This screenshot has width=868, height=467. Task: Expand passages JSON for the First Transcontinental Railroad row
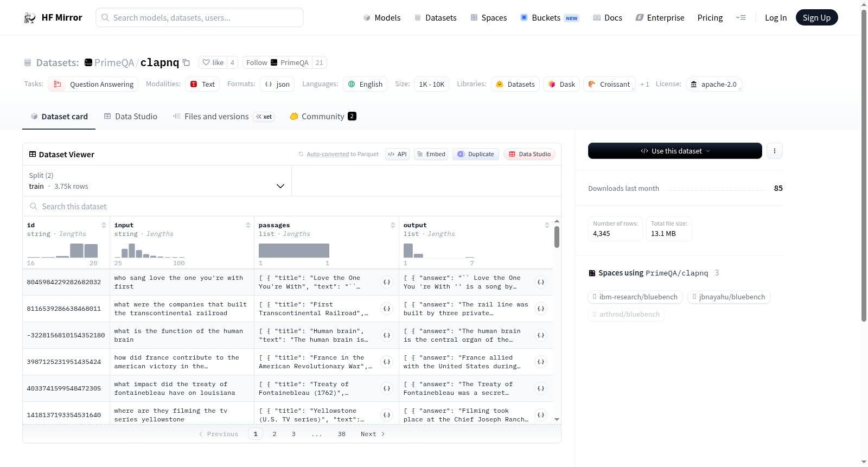(x=387, y=309)
